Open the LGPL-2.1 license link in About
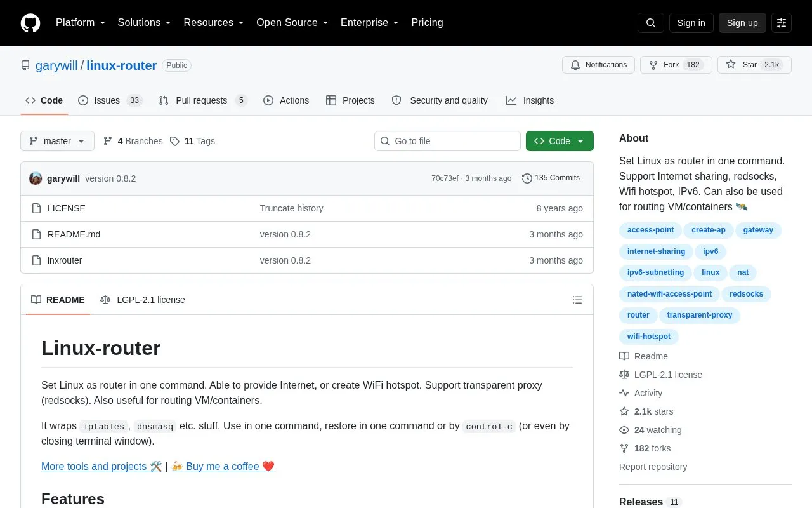Image resolution: width=812 pixels, height=508 pixels. pos(660,375)
